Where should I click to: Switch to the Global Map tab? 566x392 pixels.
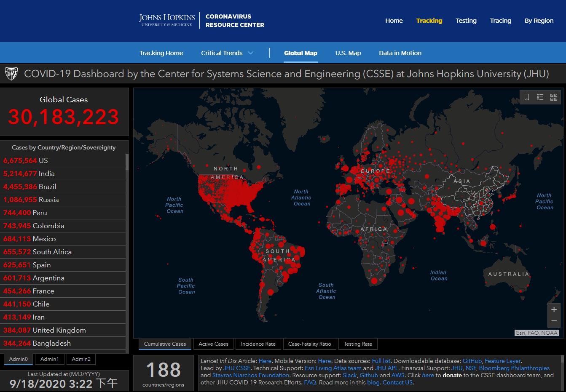300,53
